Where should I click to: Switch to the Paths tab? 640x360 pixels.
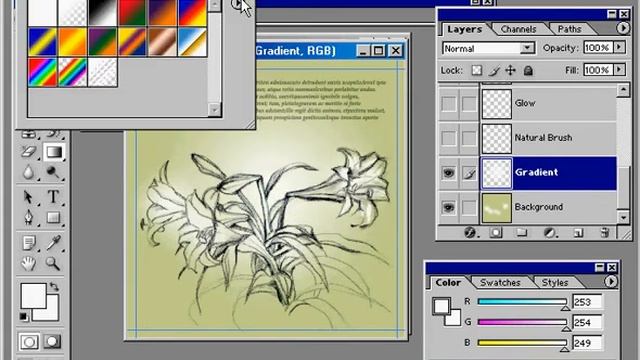(x=569, y=29)
